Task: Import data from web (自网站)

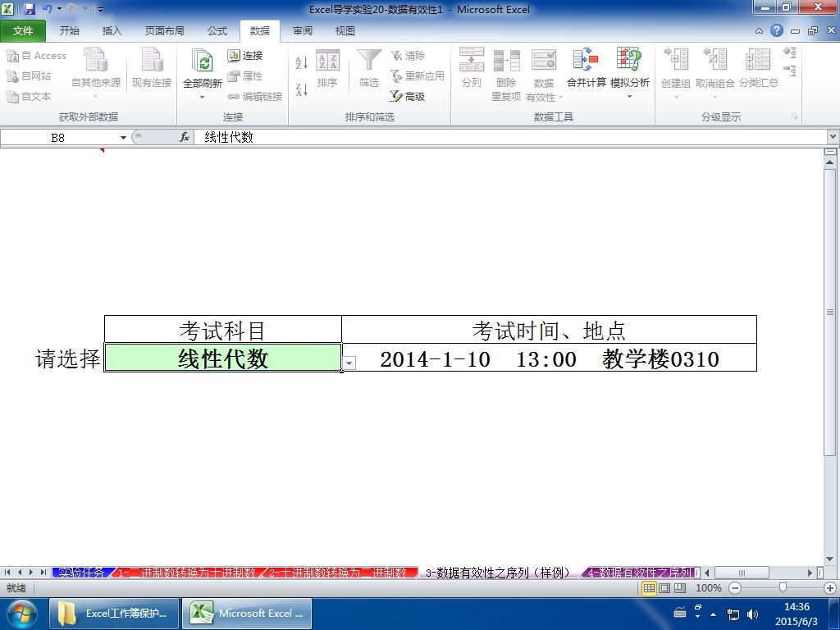Action: (x=29, y=76)
